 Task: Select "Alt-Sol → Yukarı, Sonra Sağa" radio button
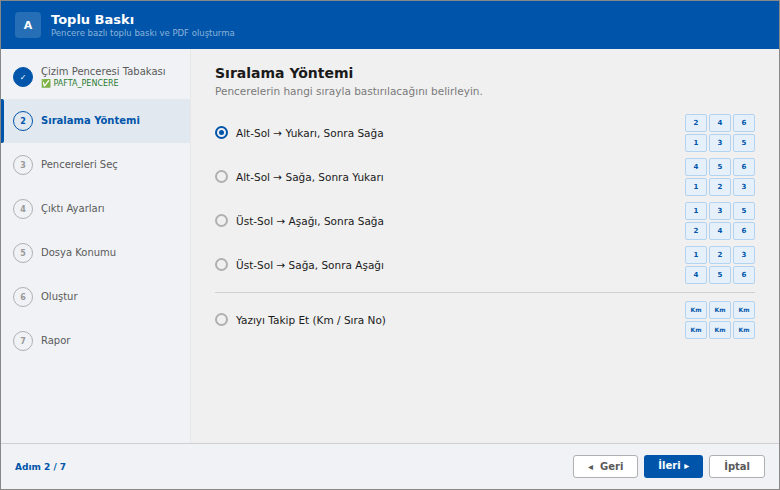coord(221,133)
